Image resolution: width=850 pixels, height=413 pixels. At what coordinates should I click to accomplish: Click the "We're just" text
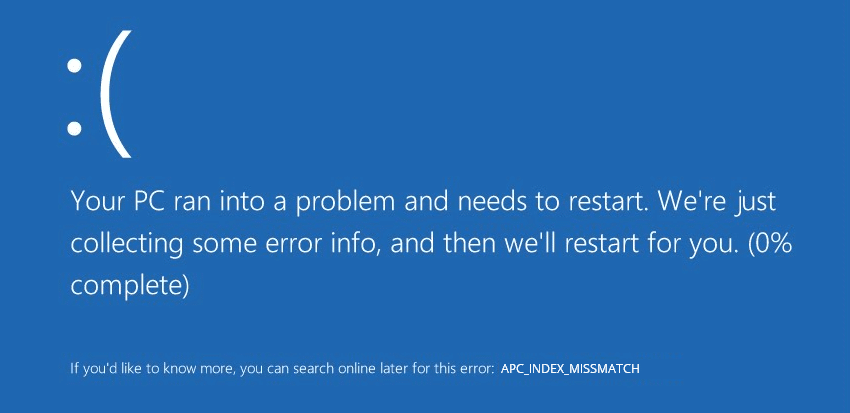pyautogui.click(x=718, y=202)
